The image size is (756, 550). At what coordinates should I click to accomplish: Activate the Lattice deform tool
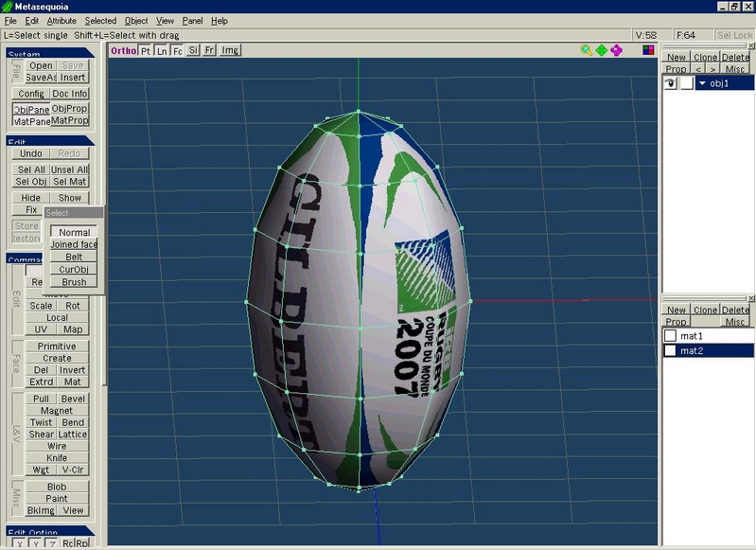pyautogui.click(x=73, y=435)
